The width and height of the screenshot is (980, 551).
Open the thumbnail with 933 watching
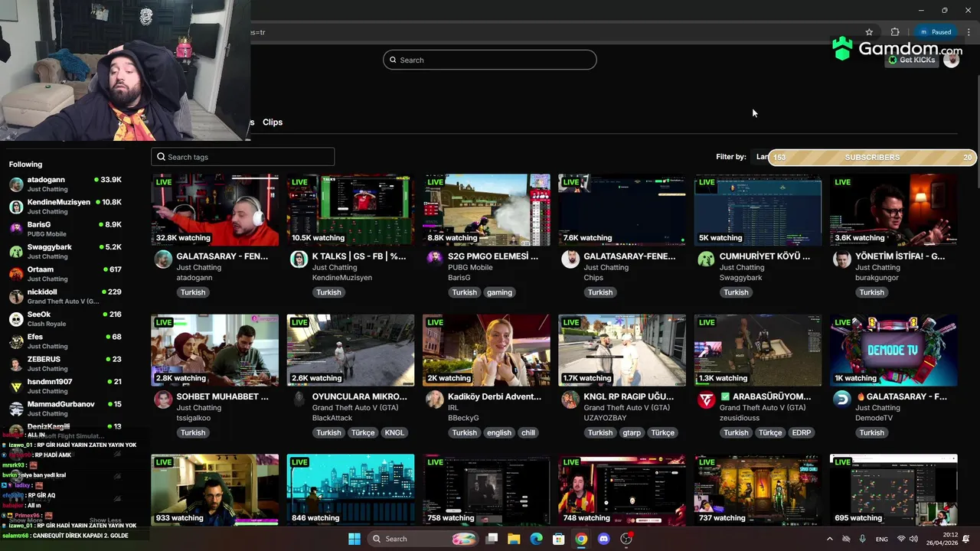(214, 490)
